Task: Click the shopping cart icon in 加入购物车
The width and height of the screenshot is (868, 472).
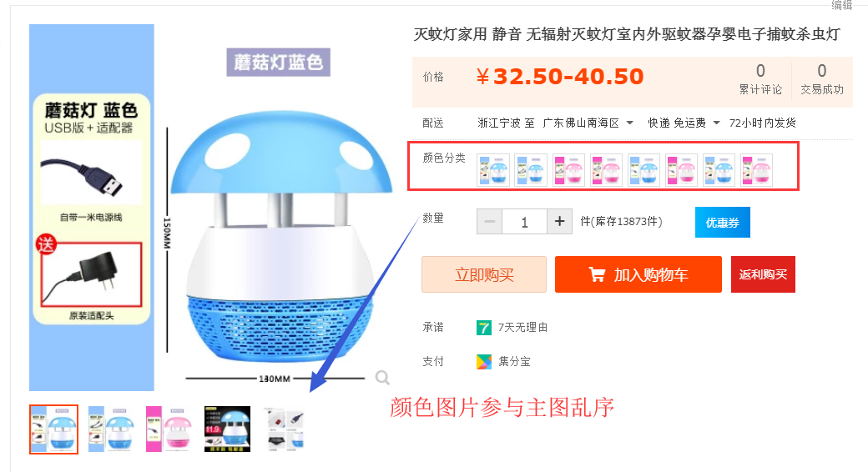Action: pyautogui.click(x=597, y=274)
